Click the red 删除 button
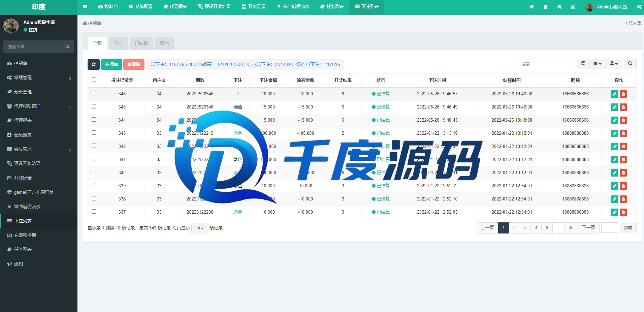The image size is (644, 312). [134, 64]
